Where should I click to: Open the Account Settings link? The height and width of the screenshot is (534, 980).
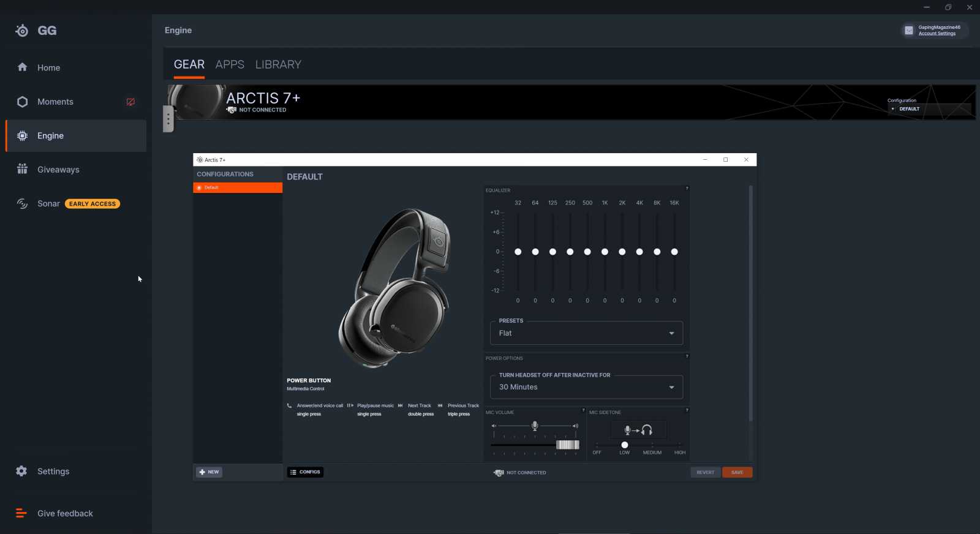pos(937,34)
